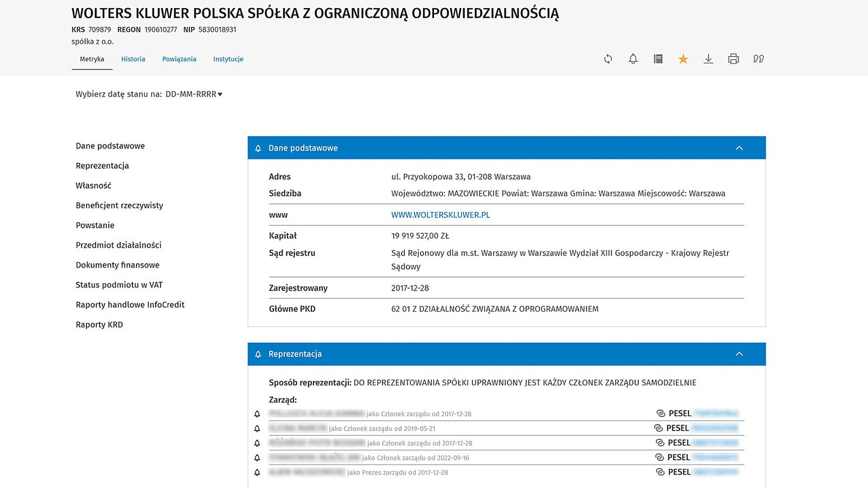This screenshot has width=868, height=488.
Task: Switch to the Historia tab
Action: [x=133, y=59]
